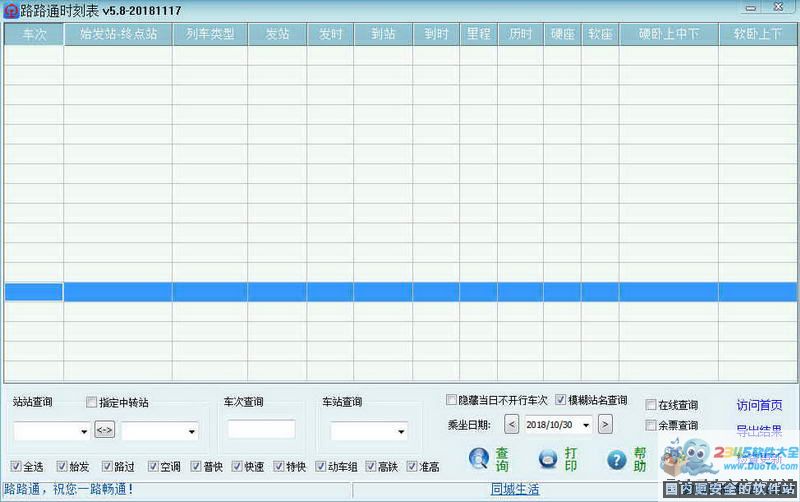Open the 访问首页 link
The height and width of the screenshot is (502, 800).
[x=759, y=405]
